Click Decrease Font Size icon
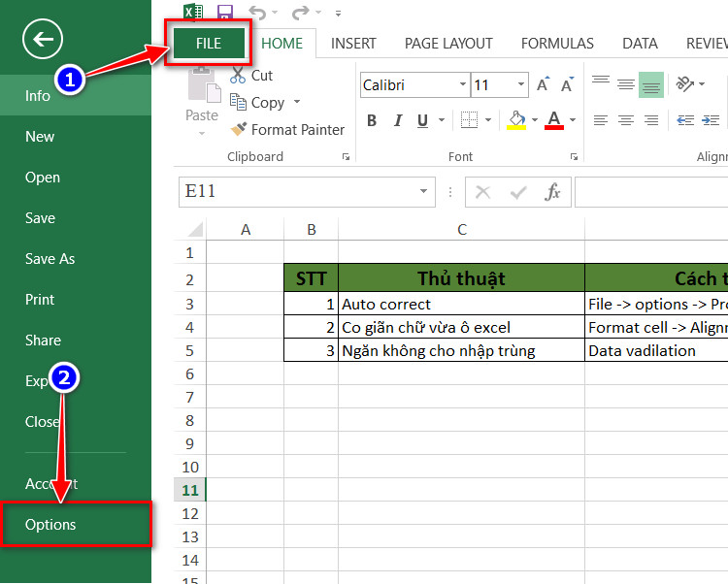The width and height of the screenshot is (728, 584). pos(568,84)
